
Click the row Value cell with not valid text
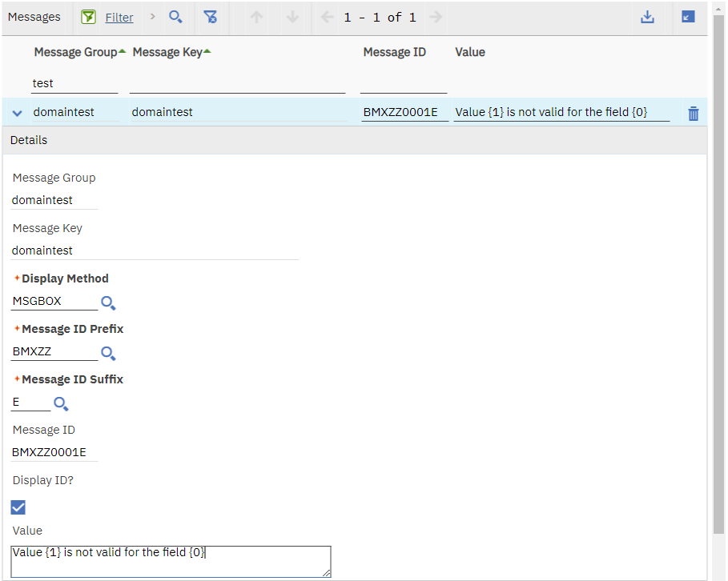pyautogui.click(x=561, y=112)
